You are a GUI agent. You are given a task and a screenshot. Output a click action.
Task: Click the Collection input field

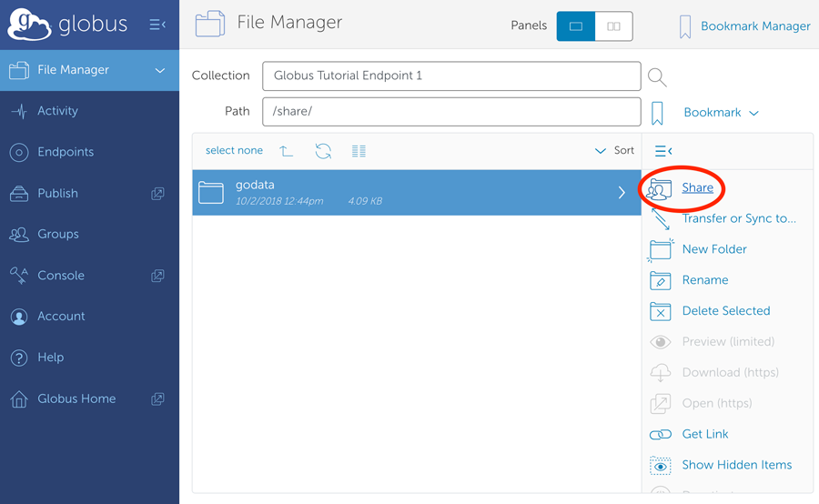click(x=451, y=76)
